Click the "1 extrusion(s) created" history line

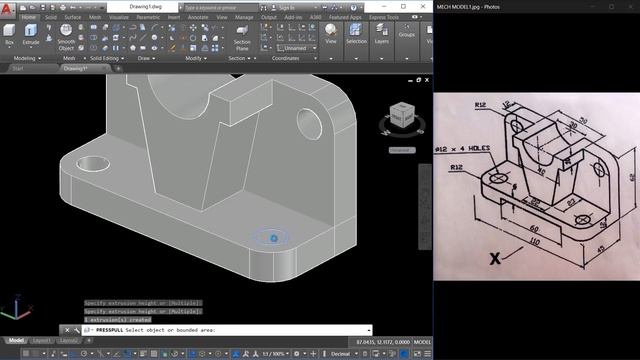tap(118, 320)
